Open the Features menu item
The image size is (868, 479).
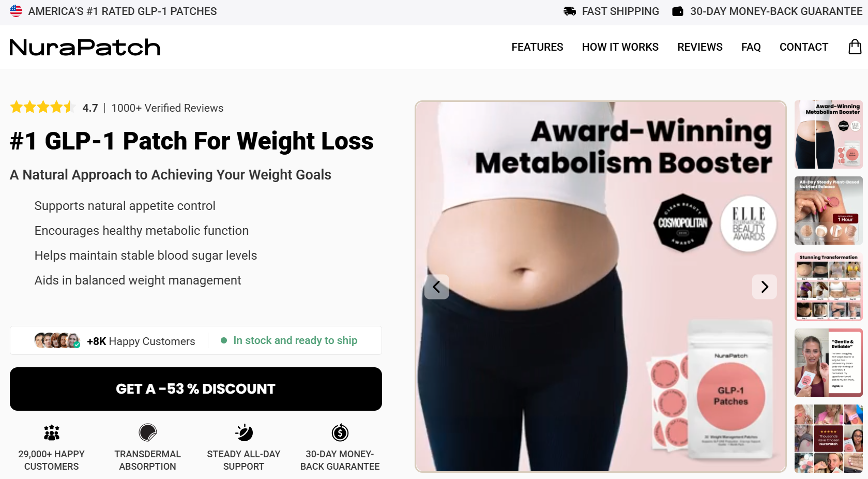coord(537,47)
